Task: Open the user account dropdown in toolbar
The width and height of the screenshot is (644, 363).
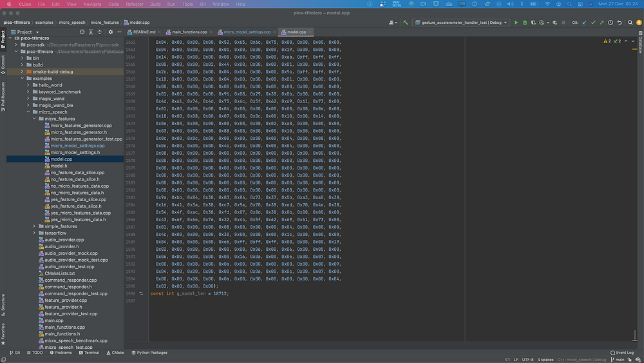Action: point(392,23)
